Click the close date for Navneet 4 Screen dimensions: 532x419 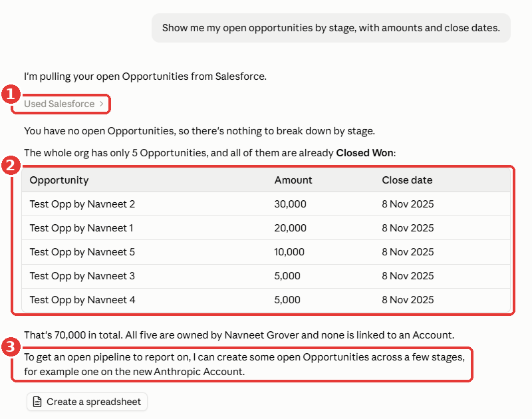408,300
